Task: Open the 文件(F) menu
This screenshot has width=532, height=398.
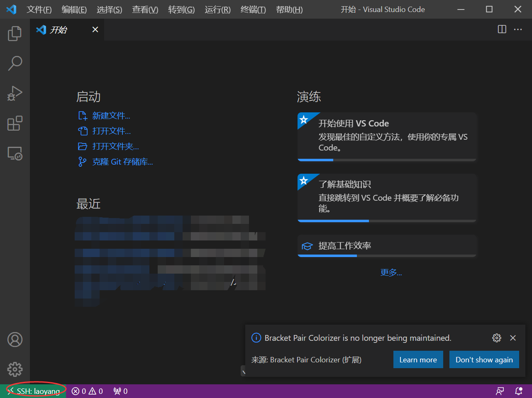Action: click(x=39, y=9)
